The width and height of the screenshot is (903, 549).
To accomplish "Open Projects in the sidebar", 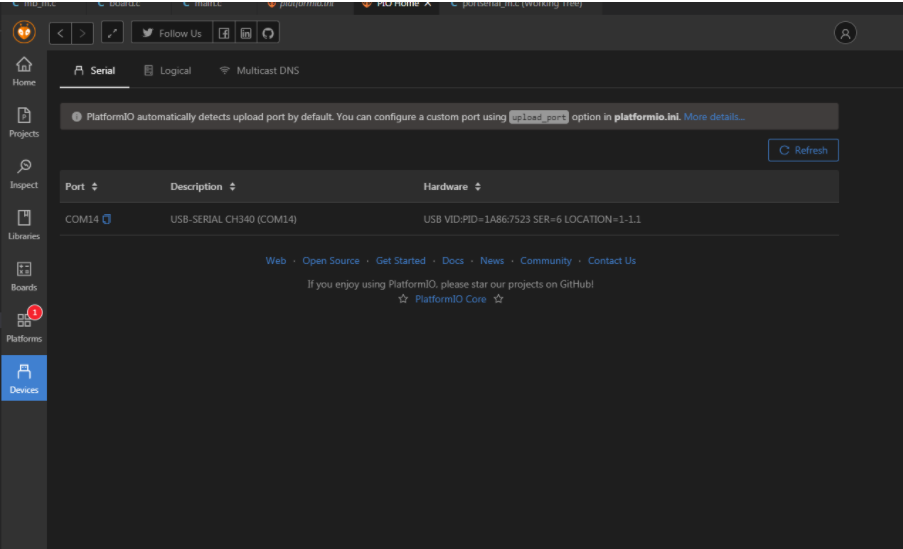I will (x=24, y=123).
